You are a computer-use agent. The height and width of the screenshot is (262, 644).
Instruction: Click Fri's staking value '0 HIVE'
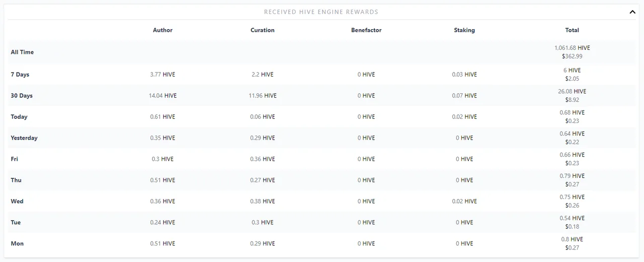(464, 159)
